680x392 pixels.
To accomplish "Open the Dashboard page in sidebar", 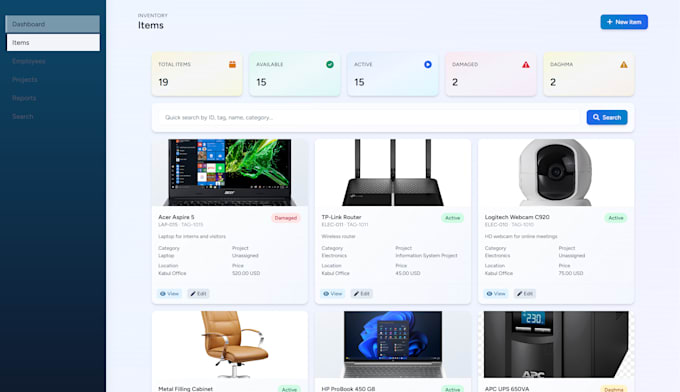I will click(52, 24).
